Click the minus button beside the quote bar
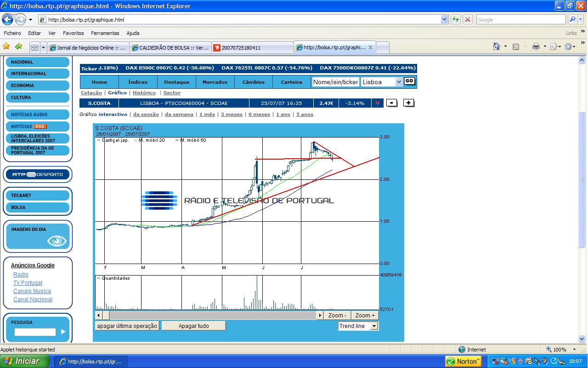The height and width of the screenshot is (368, 588). click(392, 103)
